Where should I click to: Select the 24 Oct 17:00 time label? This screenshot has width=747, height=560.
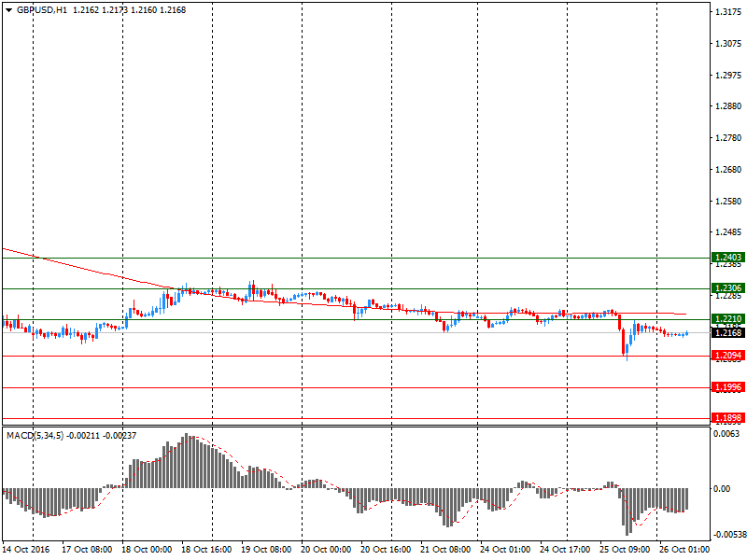pos(565,550)
